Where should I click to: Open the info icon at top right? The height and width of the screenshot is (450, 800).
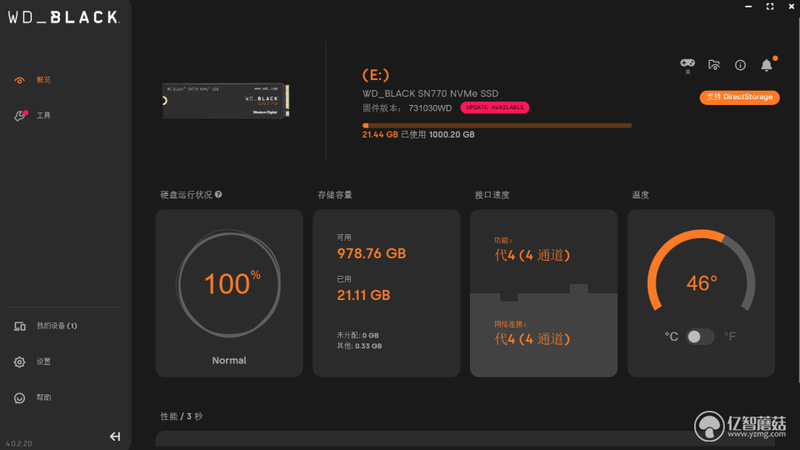point(740,65)
